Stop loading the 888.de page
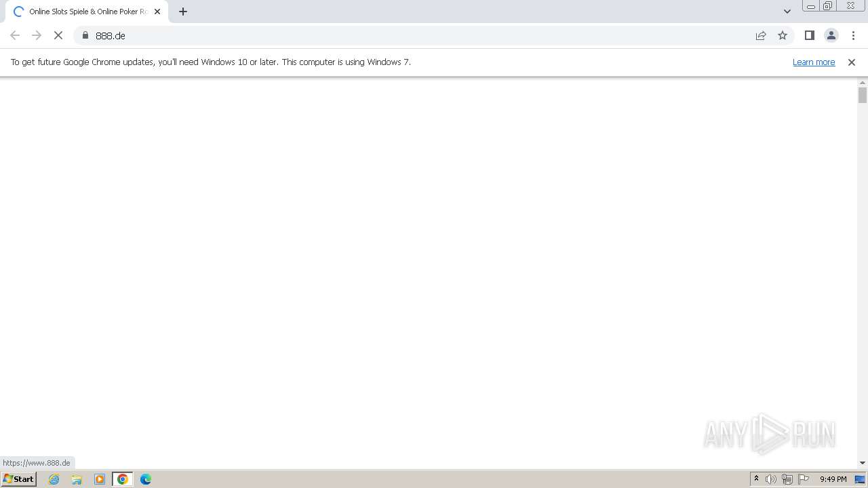868x488 pixels. pos(58,35)
